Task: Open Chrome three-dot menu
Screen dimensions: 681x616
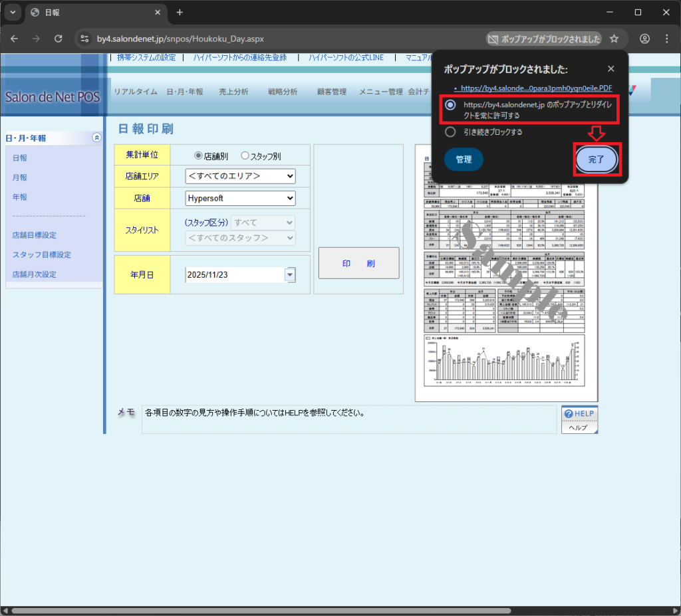Action: 666,39
